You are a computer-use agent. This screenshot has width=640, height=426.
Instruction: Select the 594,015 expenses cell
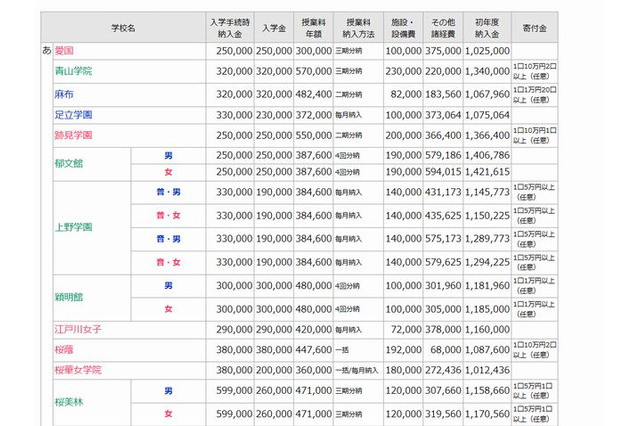click(x=443, y=172)
